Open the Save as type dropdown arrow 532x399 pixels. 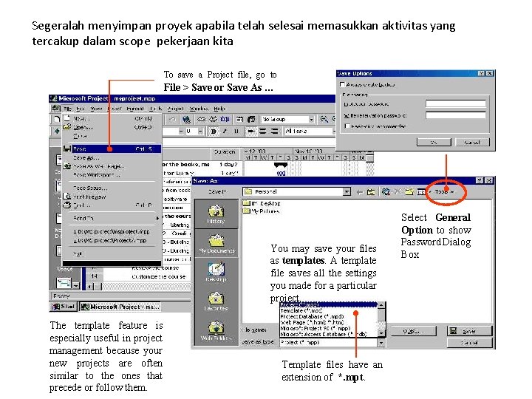(381, 343)
